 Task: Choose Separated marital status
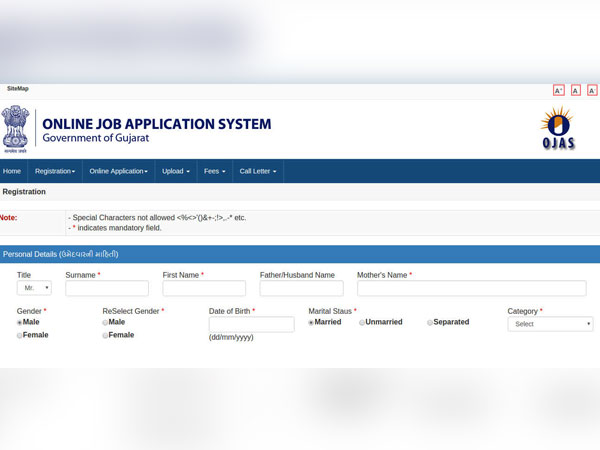point(430,323)
